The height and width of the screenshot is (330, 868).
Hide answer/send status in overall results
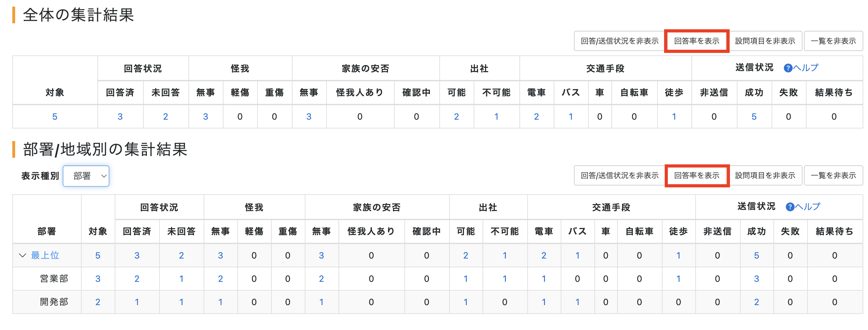[619, 41]
